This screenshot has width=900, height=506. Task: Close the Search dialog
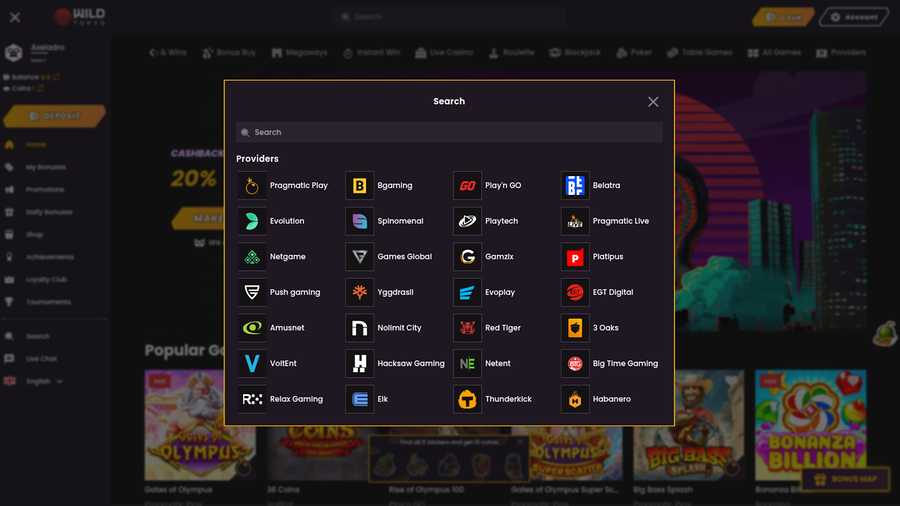pyautogui.click(x=653, y=102)
